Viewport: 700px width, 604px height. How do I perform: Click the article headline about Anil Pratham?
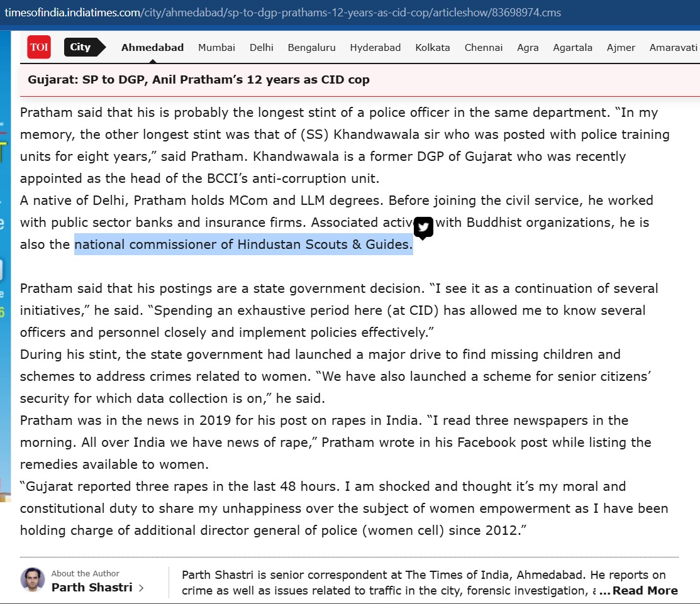(198, 79)
